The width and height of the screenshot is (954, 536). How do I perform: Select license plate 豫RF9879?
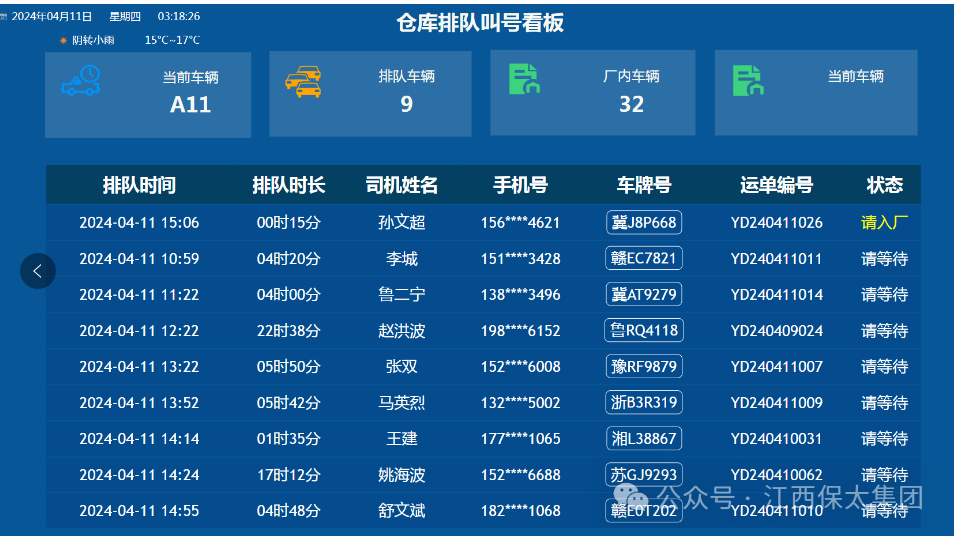click(644, 367)
